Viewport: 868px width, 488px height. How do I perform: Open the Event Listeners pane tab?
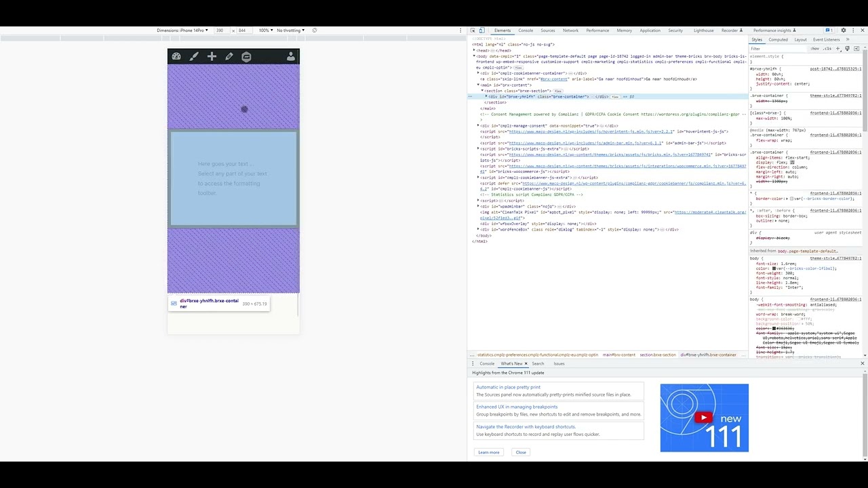pos(826,39)
